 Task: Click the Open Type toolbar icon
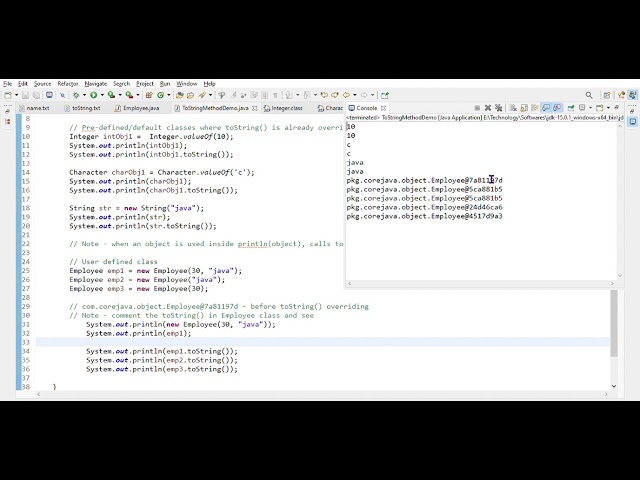[x=180, y=95]
